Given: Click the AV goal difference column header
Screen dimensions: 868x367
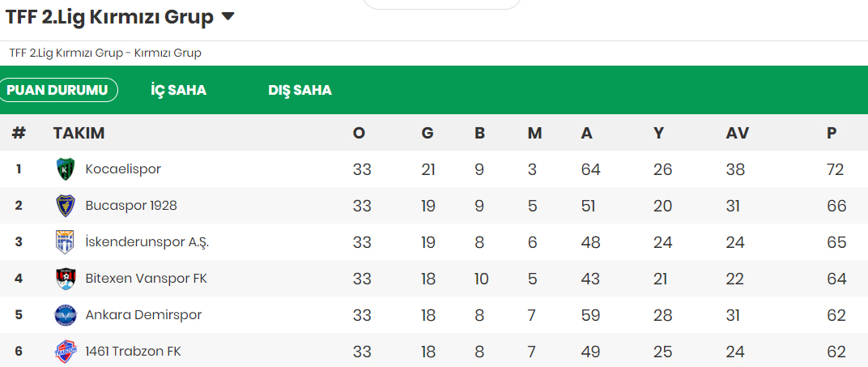Looking at the screenshot, I should click(x=737, y=134).
